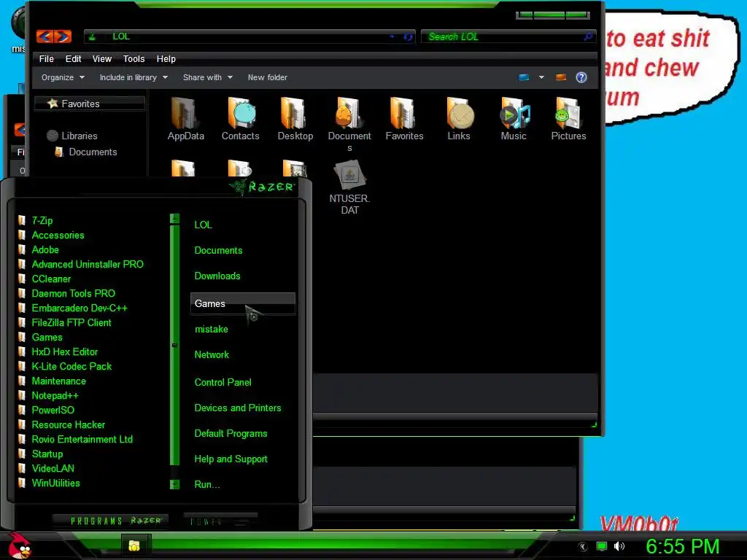This screenshot has height=560, width=747.
Task: Open the Organize dropdown
Action: [x=63, y=77]
